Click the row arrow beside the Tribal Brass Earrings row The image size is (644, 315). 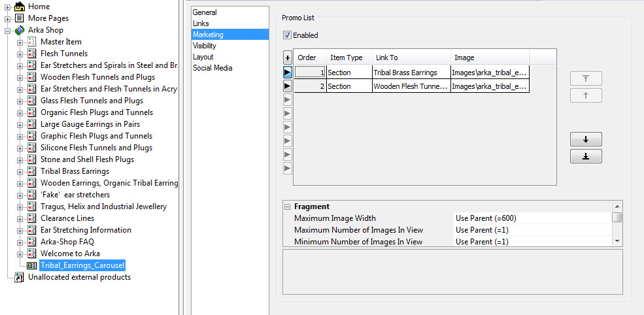[x=287, y=72]
